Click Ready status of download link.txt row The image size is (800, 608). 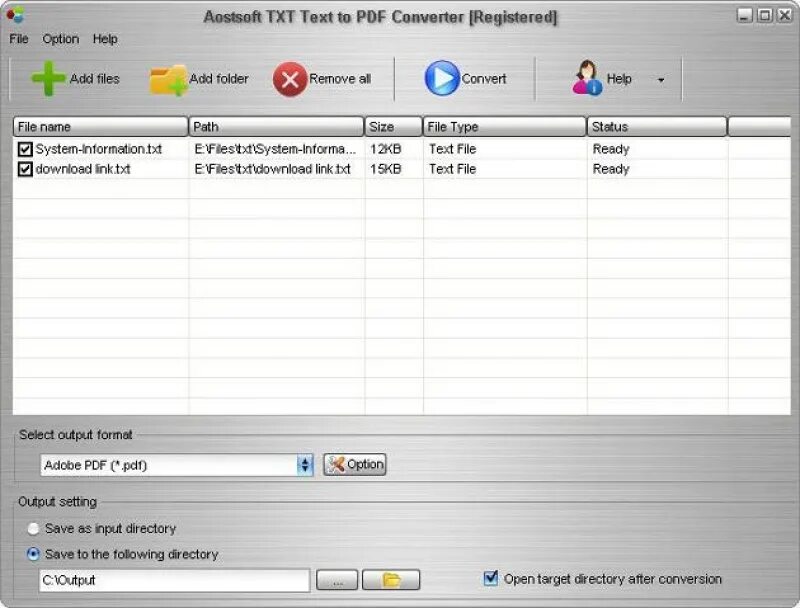[x=611, y=169]
